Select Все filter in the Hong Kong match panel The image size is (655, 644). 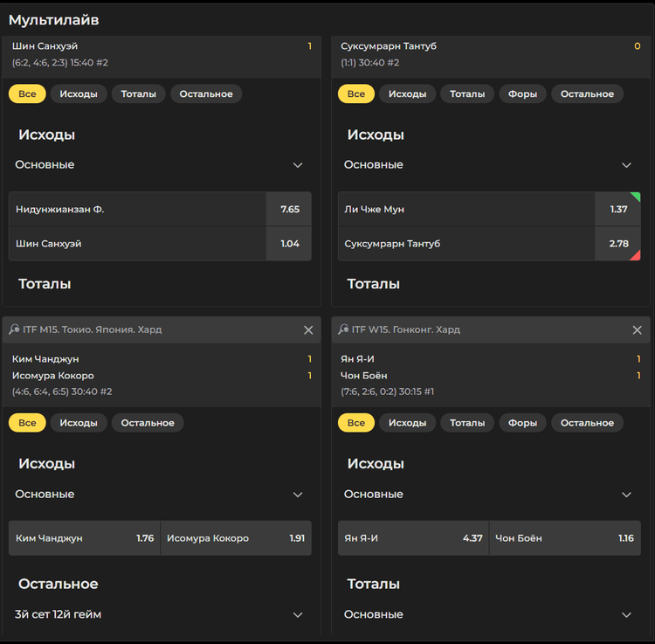[x=356, y=423]
